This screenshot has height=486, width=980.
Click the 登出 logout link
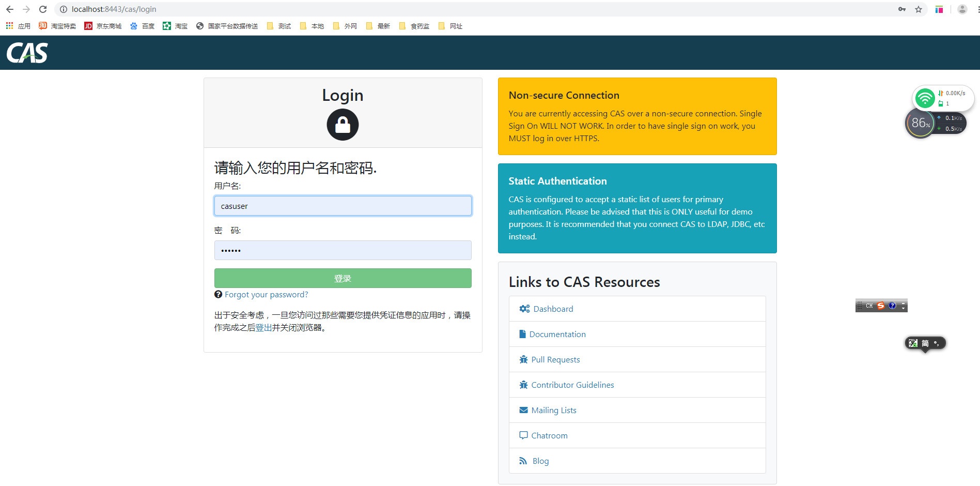(x=264, y=327)
